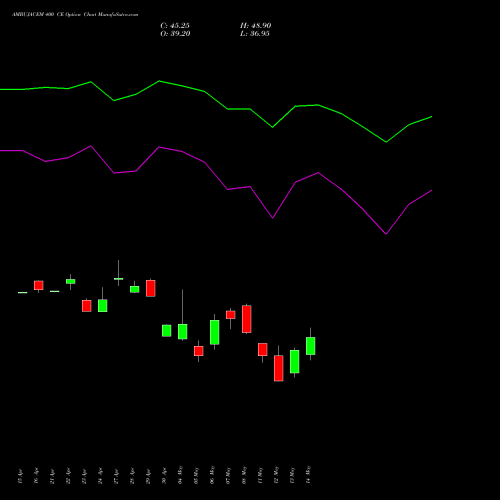Click the red candlestick for 05 May
The height and width of the screenshot is (500, 500).
[199, 351]
